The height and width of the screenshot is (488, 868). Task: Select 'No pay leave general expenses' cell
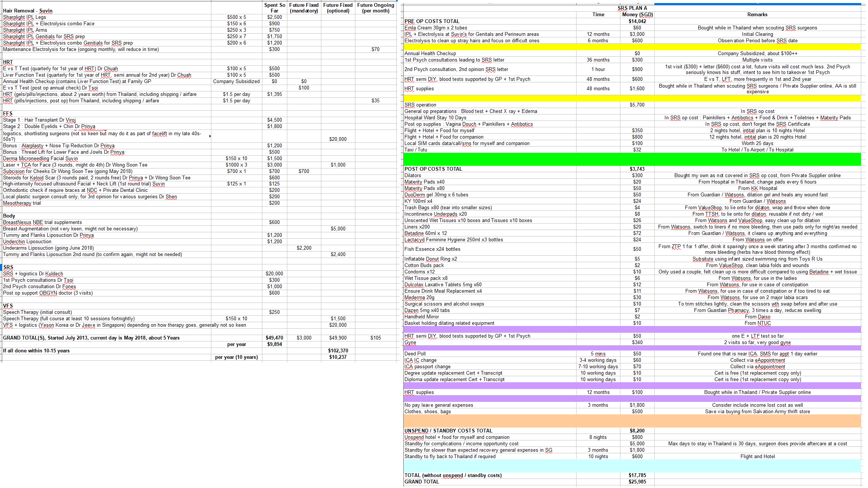[x=439, y=405]
